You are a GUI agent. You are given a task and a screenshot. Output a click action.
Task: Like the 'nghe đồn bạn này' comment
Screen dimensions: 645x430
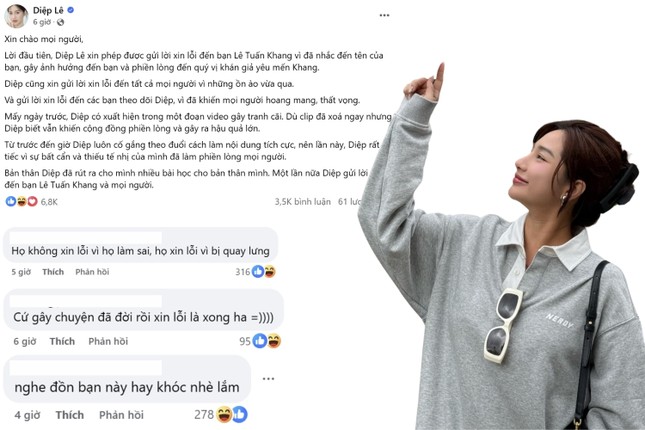coord(70,415)
